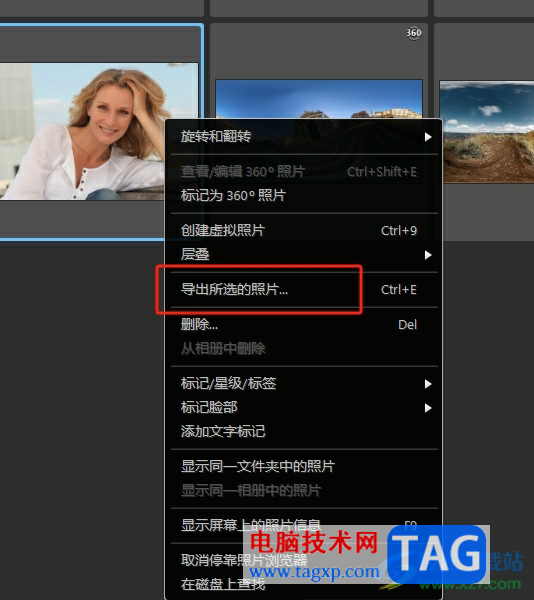Select 添加文字标记 menu entry

tap(304, 431)
